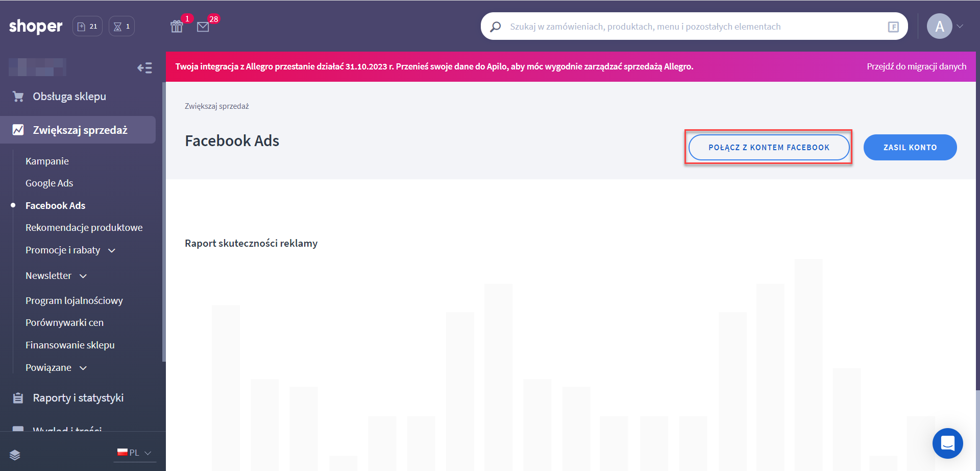
Task: Expand Newsletter submenu
Action: click(56, 276)
